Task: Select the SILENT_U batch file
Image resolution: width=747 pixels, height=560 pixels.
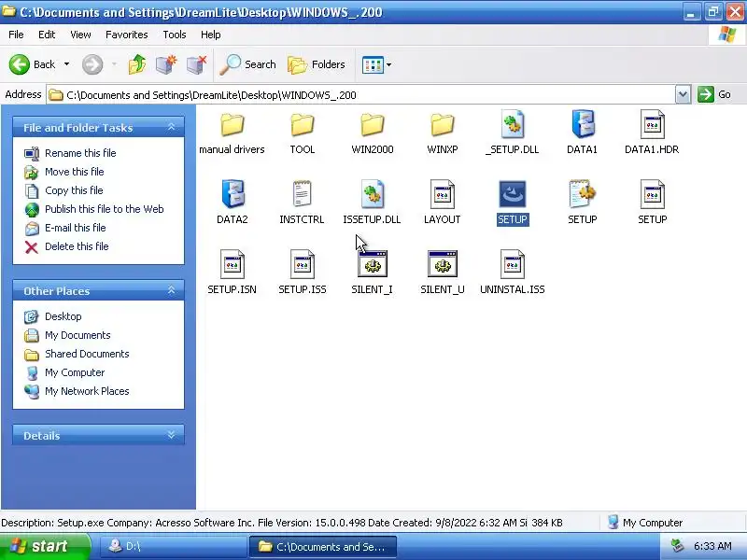Action: [x=442, y=273]
